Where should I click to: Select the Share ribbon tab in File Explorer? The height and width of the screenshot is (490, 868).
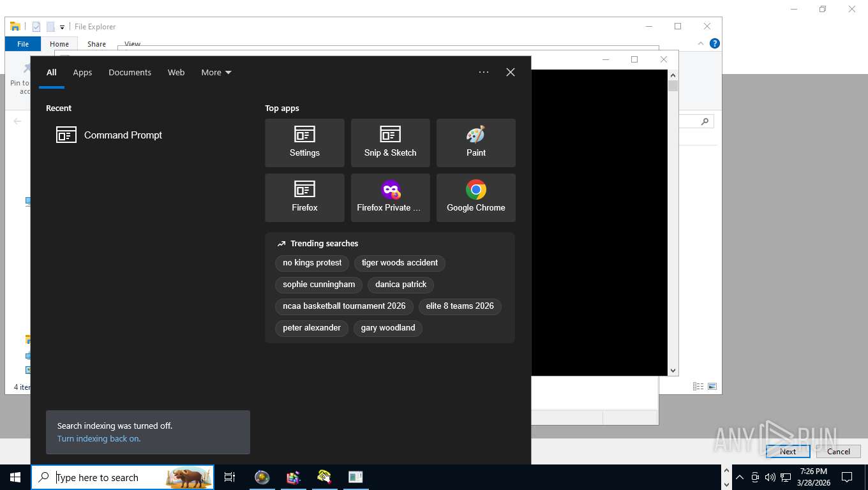[97, 44]
